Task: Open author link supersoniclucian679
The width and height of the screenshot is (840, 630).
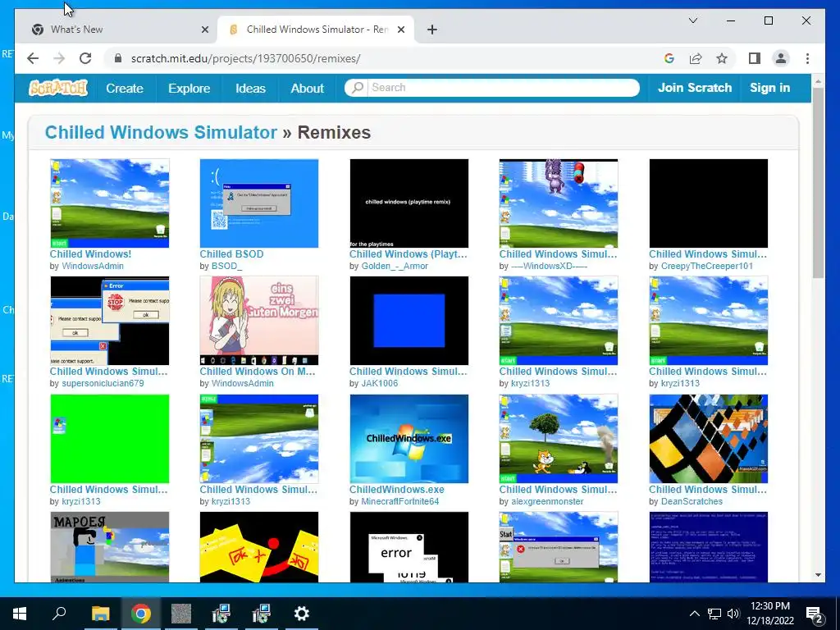Action: [103, 384]
